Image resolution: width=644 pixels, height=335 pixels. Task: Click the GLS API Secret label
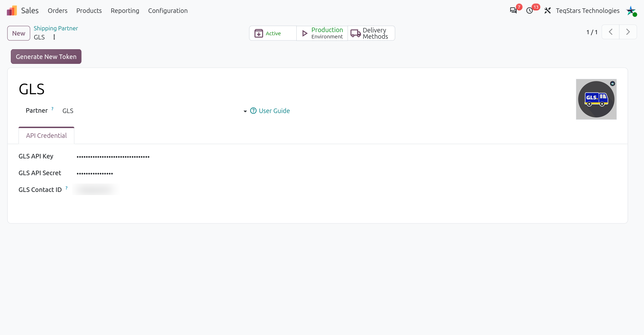(40, 173)
